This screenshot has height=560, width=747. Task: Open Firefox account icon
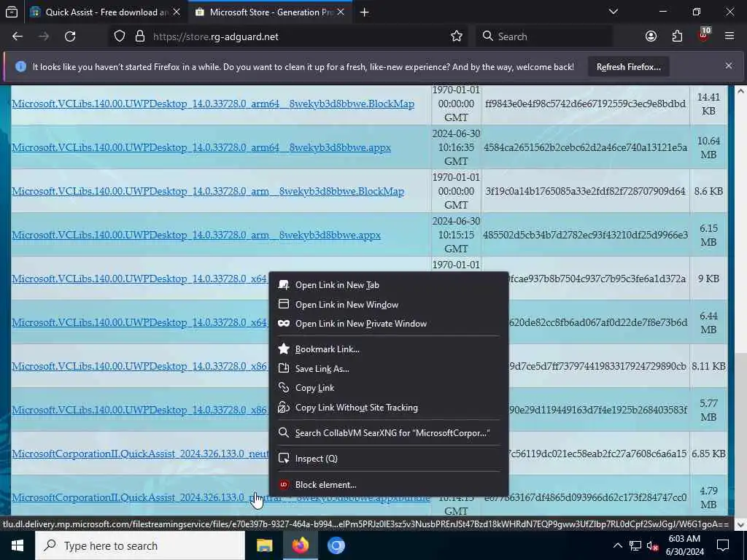pyautogui.click(x=651, y=36)
